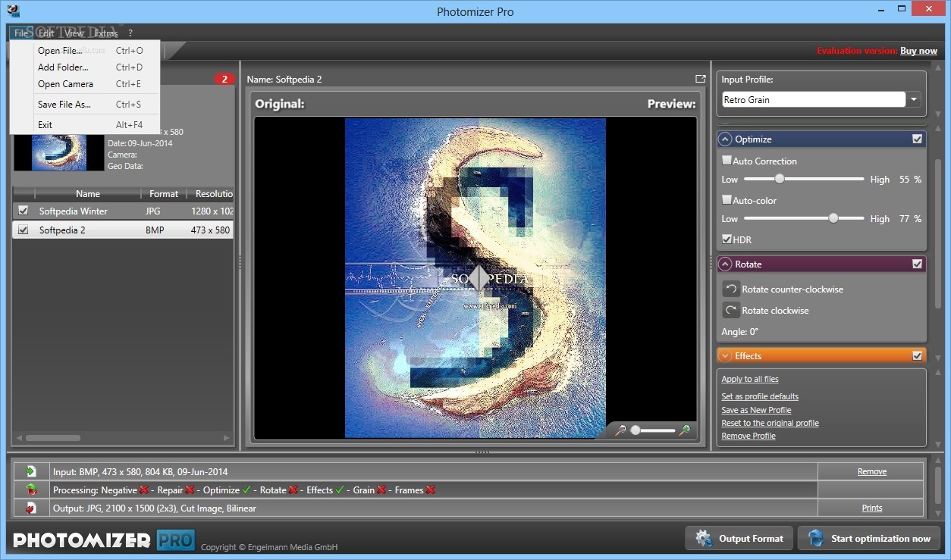
Task: Click Save as New Profile link
Action: coord(756,410)
